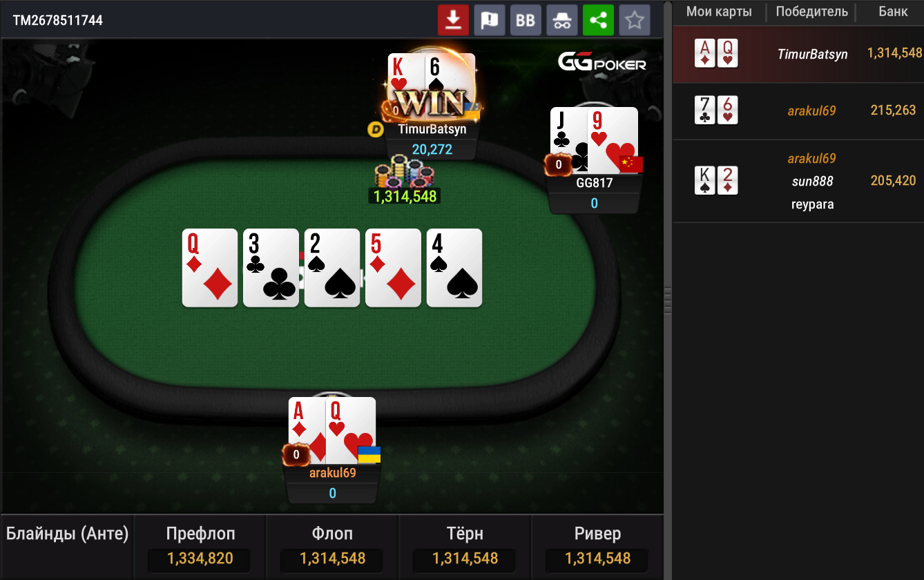Click the report flag icon
The width and height of the screenshot is (924, 580).
[490, 20]
